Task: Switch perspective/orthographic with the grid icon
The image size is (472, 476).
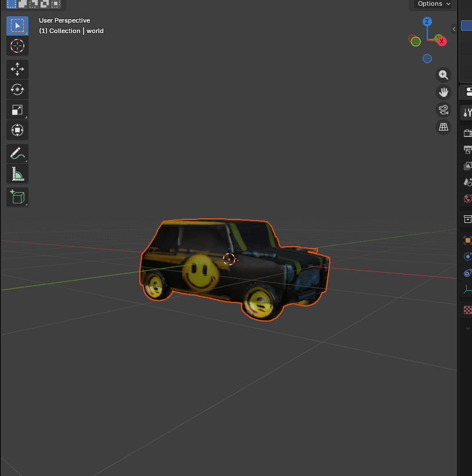Action: [x=443, y=127]
